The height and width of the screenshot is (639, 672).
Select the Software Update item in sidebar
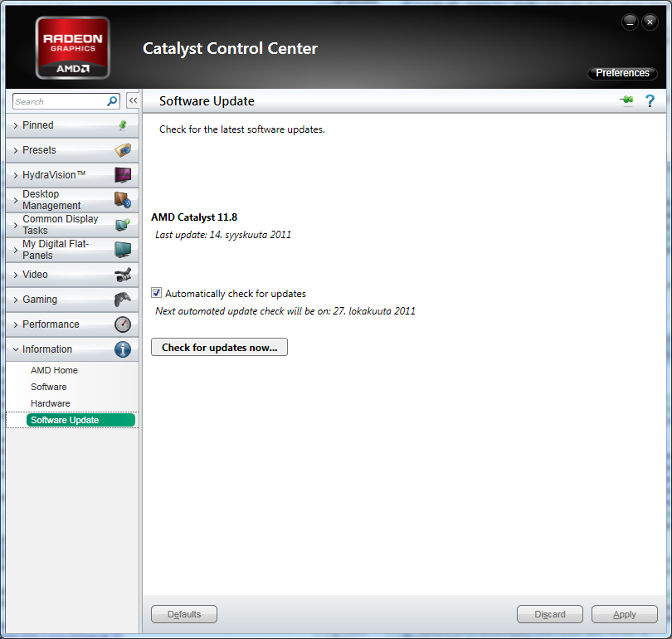click(x=80, y=420)
